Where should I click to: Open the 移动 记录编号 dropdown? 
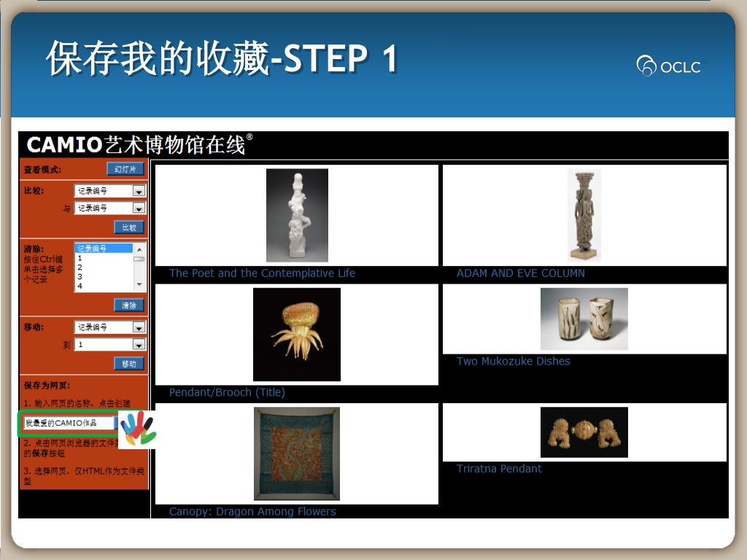(x=110, y=327)
